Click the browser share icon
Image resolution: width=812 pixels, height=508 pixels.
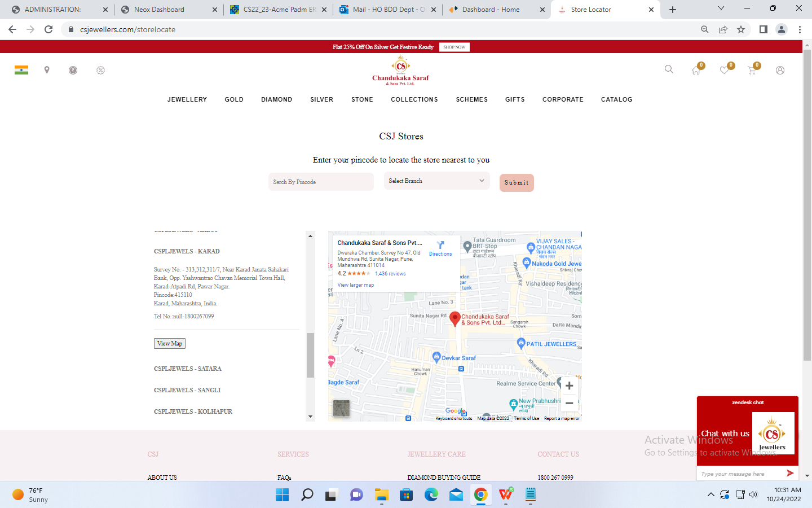coord(723,29)
